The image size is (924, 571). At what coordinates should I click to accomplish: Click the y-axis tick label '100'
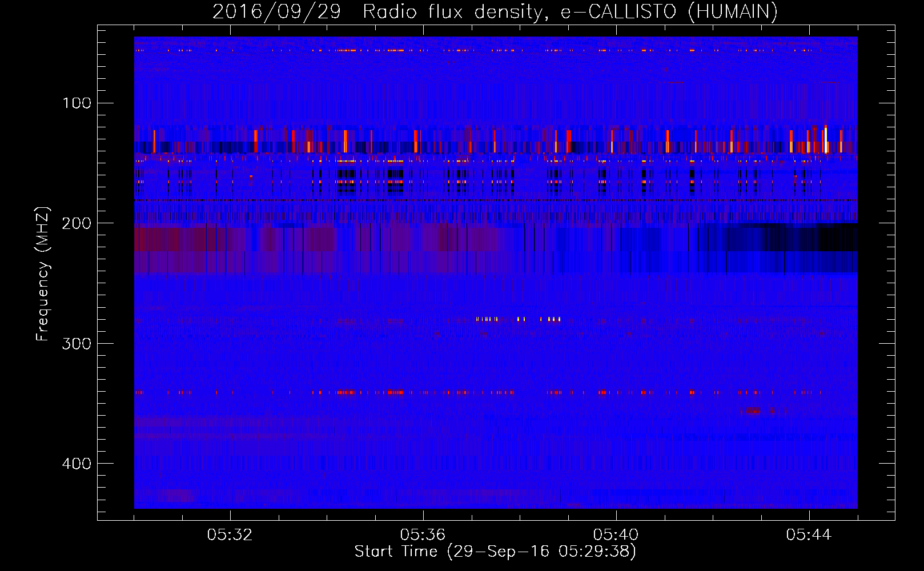[77, 103]
